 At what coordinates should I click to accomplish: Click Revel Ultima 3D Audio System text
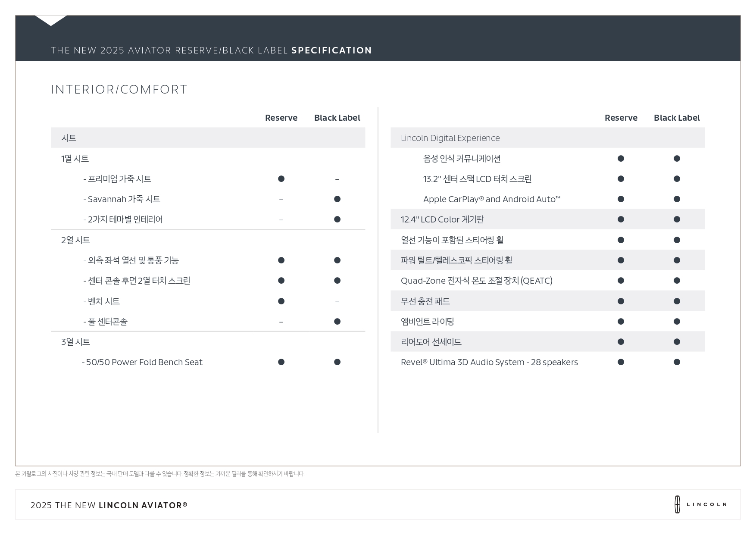click(x=489, y=362)
